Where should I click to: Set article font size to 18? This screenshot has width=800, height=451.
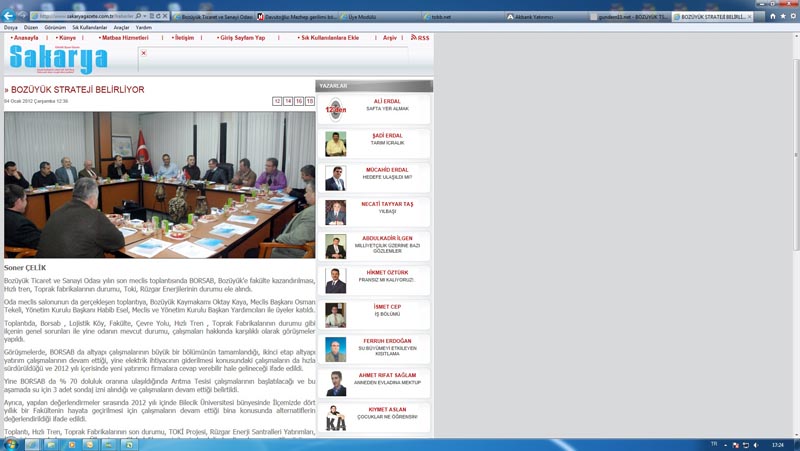tap(310, 102)
